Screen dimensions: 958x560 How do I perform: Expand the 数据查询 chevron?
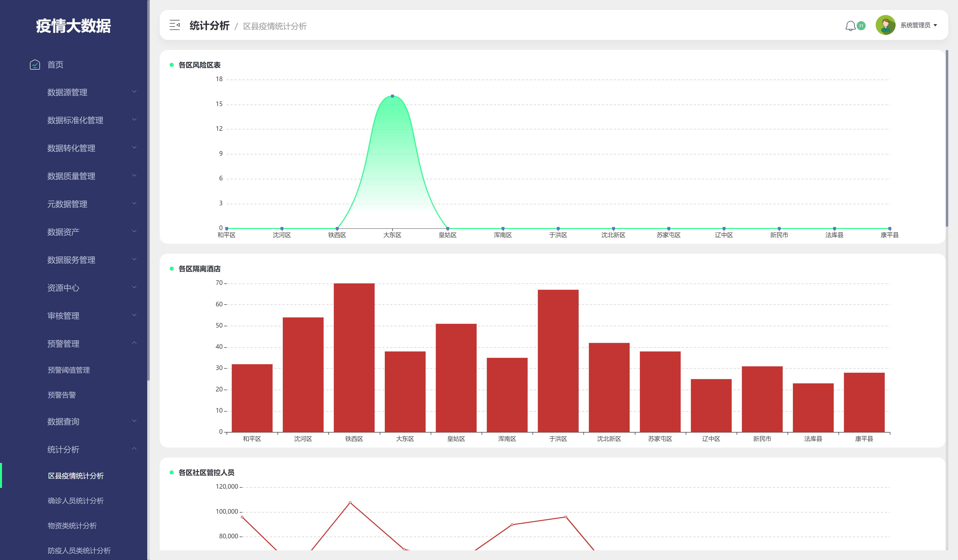(134, 421)
